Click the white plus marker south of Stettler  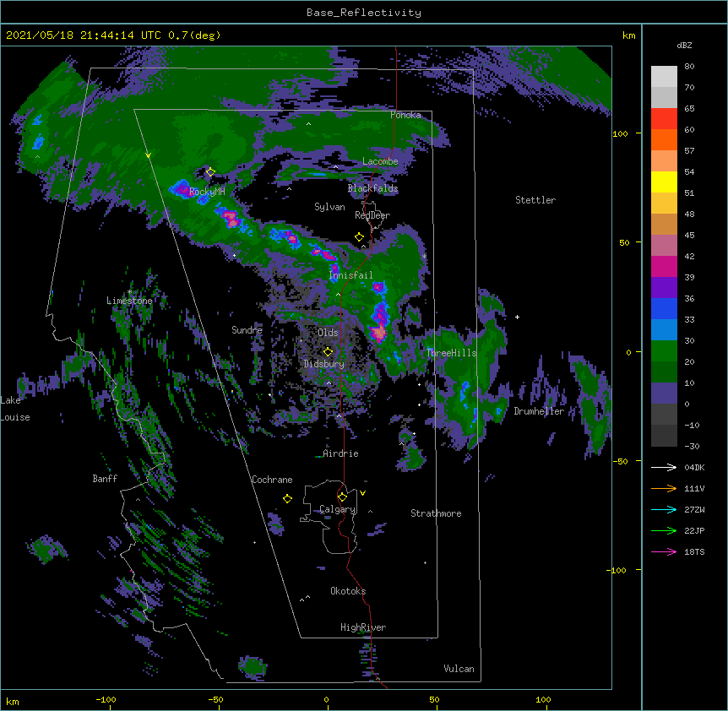[517, 317]
